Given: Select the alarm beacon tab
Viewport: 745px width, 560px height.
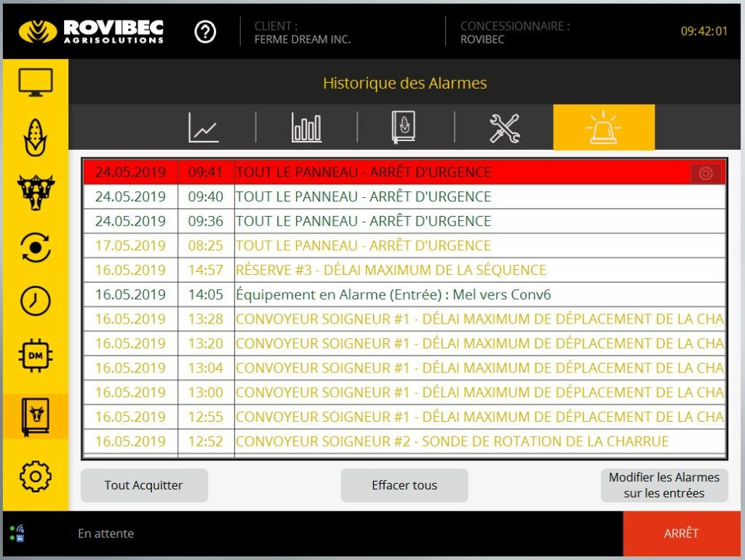Looking at the screenshot, I should pyautogui.click(x=603, y=127).
